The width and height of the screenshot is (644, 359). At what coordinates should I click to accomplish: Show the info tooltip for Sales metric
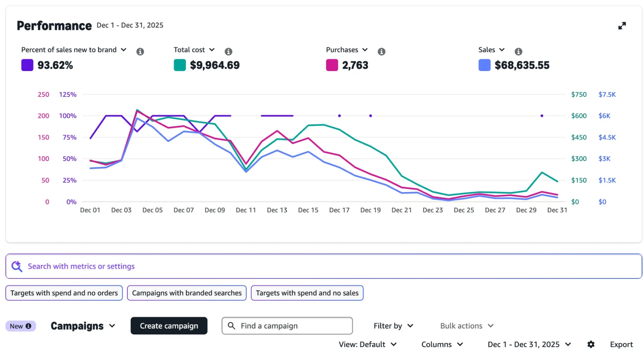click(x=518, y=52)
